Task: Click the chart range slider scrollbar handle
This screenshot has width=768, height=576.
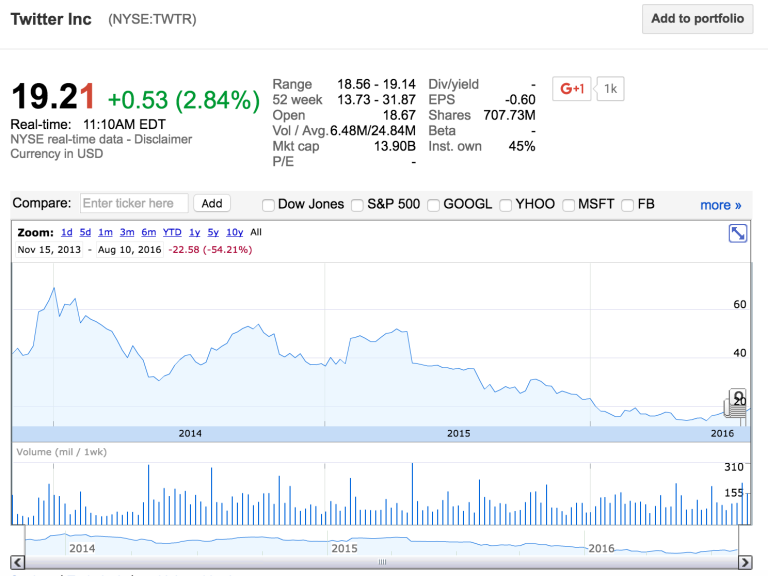Action: coord(380,562)
